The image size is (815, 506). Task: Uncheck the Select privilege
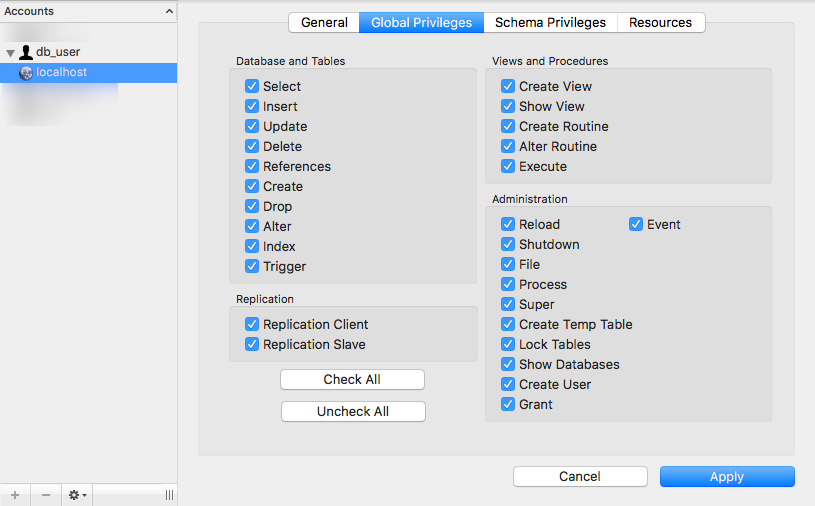coord(252,87)
